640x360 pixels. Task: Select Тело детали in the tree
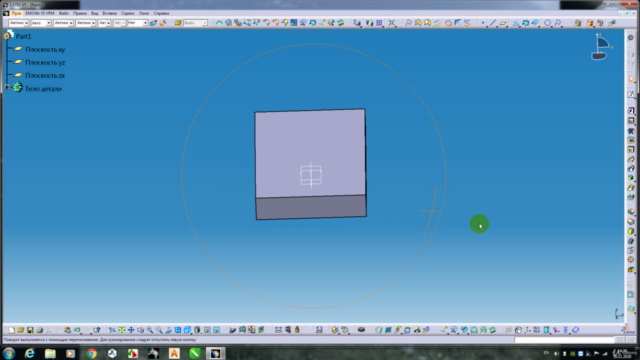tap(43, 89)
